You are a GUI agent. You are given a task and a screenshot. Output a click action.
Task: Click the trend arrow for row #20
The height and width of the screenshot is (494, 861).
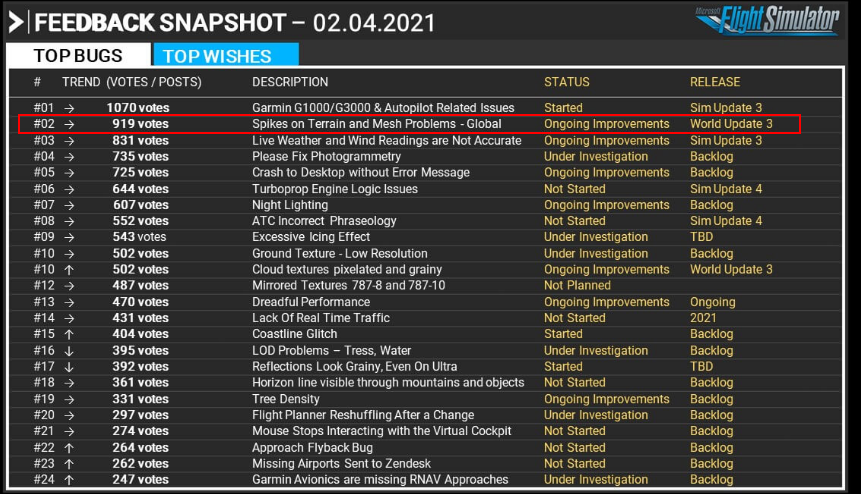tap(69, 415)
